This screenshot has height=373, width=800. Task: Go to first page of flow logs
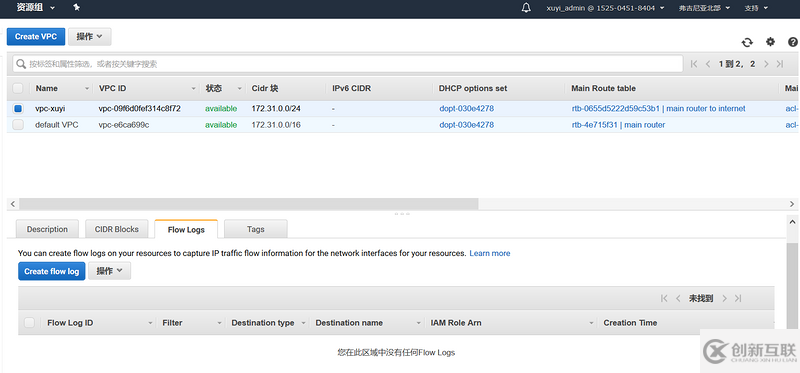pyautogui.click(x=664, y=299)
